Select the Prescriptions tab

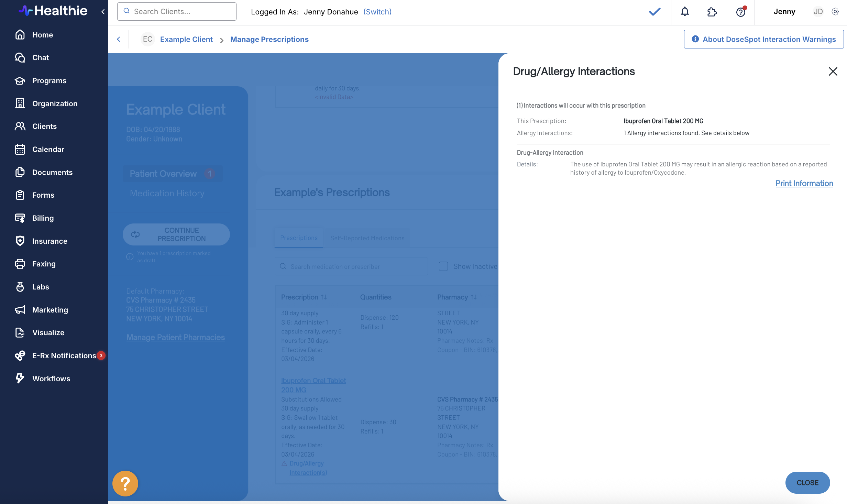(299, 238)
